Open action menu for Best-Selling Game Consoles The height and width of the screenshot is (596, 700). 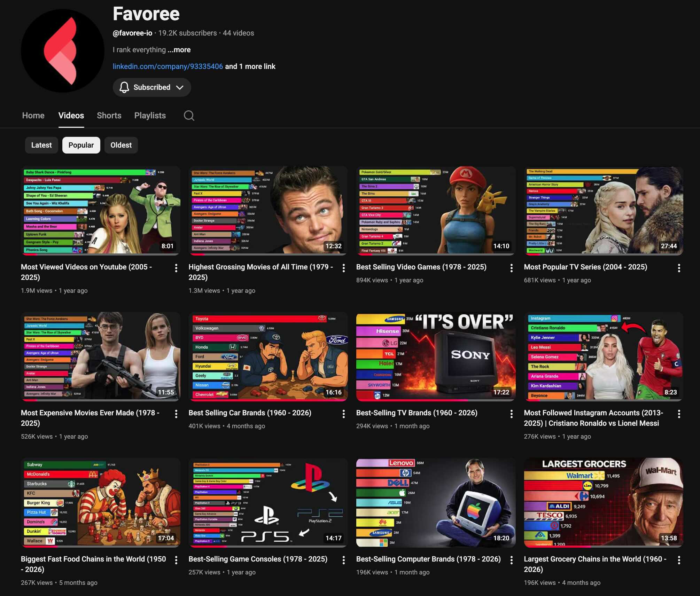[x=343, y=560]
